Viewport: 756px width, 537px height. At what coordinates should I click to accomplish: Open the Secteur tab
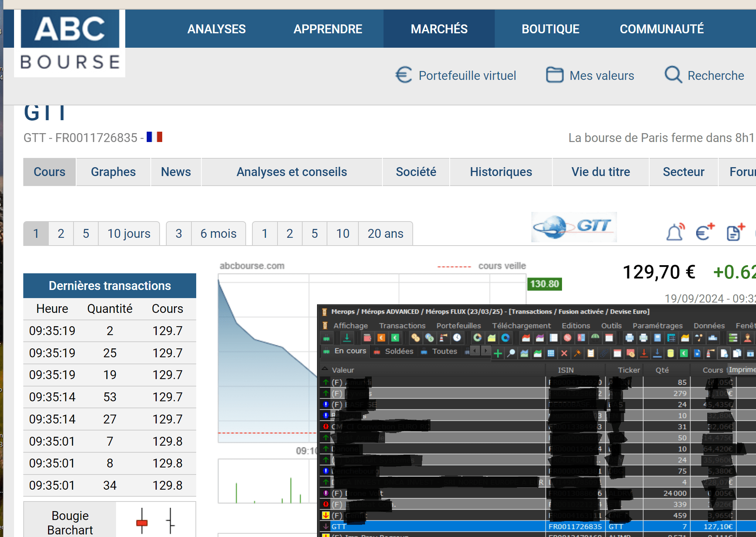[x=683, y=172]
